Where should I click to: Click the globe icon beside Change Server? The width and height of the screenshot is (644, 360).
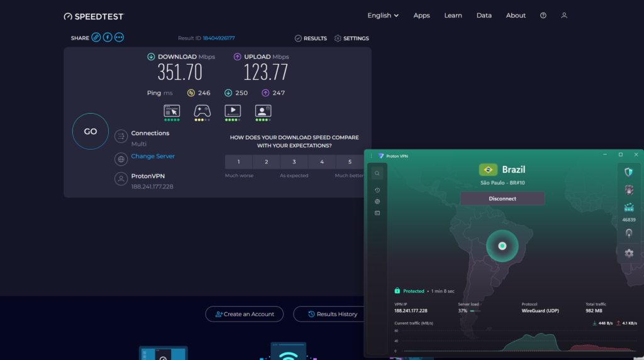tap(121, 159)
